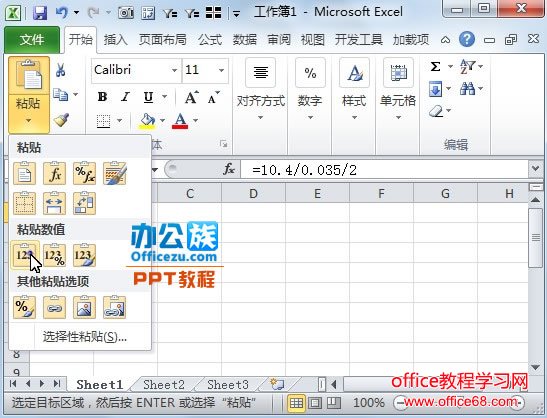This screenshot has height=418, width=547.
Task: Click the Insert Worksheet tab button
Action: pos(277,385)
